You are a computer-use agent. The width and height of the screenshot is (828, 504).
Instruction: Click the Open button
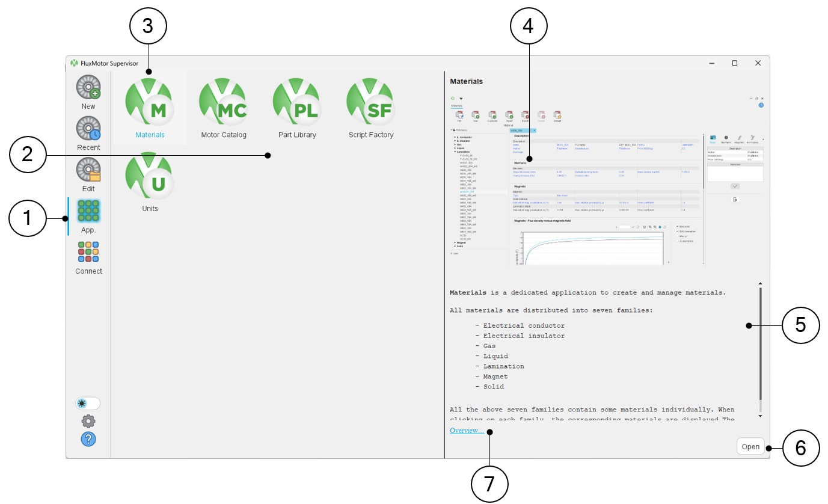pyautogui.click(x=750, y=447)
